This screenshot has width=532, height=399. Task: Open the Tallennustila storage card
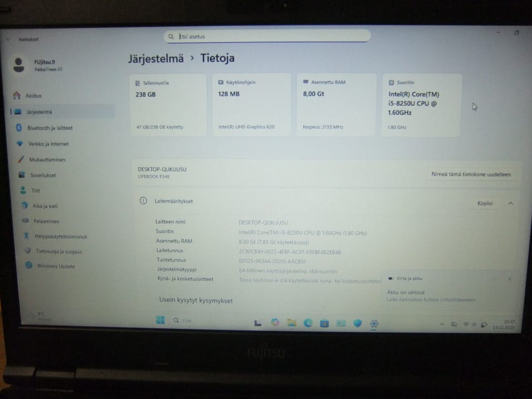[167, 105]
